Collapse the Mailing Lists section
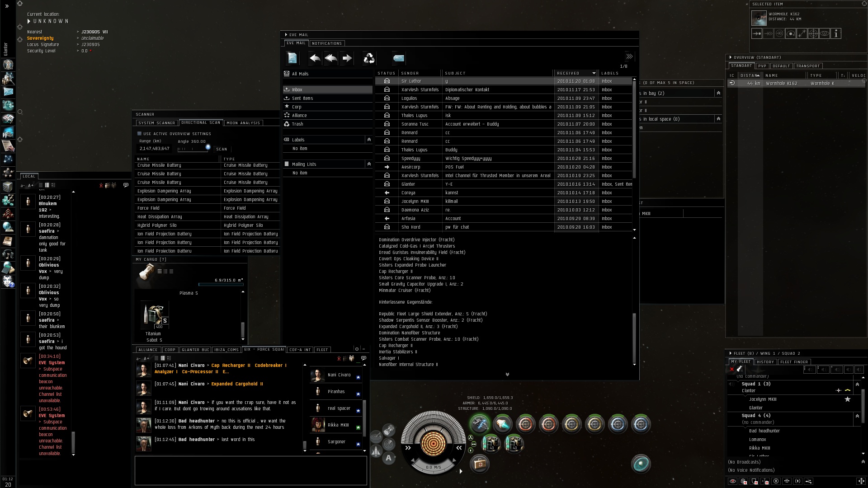The width and height of the screenshot is (868, 488). click(x=369, y=164)
